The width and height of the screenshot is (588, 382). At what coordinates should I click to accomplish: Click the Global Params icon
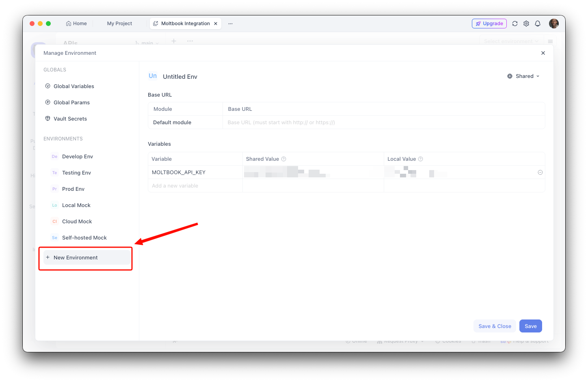(x=48, y=102)
